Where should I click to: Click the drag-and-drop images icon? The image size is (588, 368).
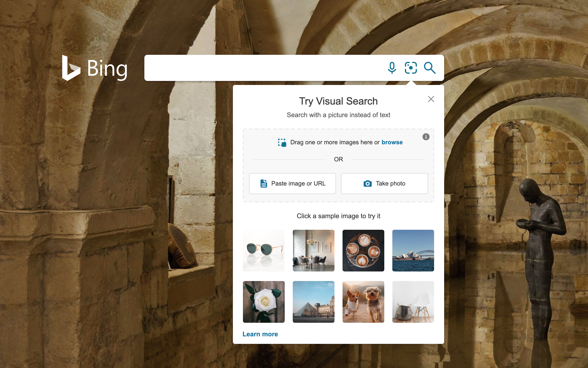[x=280, y=142]
